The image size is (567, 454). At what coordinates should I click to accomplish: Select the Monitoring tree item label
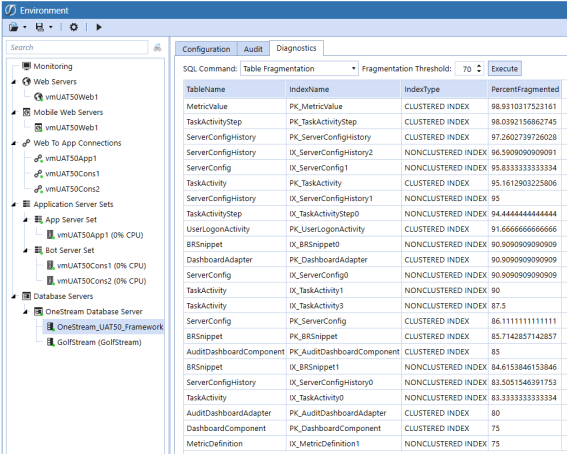pyautogui.click(x=53, y=67)
